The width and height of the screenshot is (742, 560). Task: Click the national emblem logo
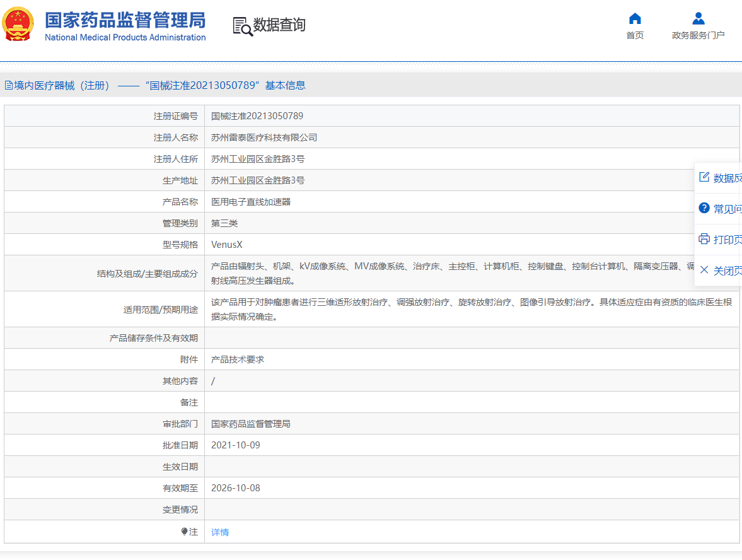pyautogui.click(x=18, y=24)
